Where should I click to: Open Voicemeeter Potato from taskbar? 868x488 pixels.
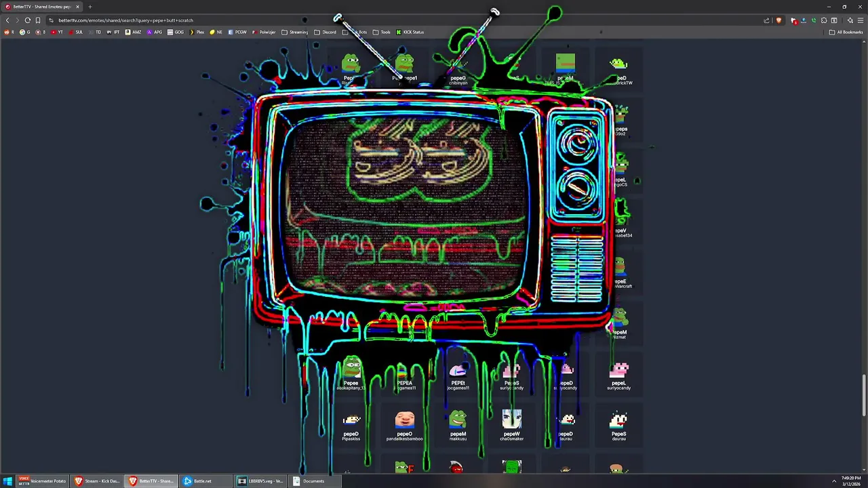(43, 481)
